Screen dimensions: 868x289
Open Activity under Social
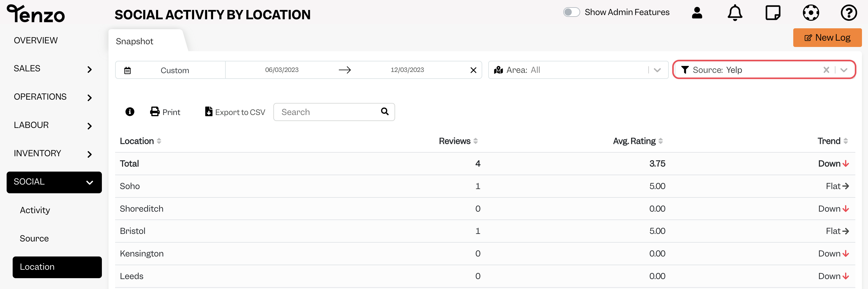tap(35, 210)
